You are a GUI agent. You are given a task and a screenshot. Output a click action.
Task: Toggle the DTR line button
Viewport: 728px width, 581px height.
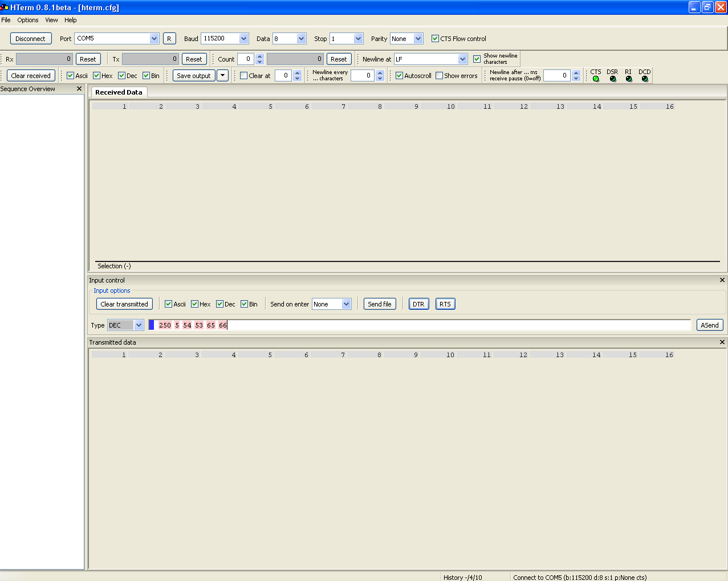pos(418,304)
